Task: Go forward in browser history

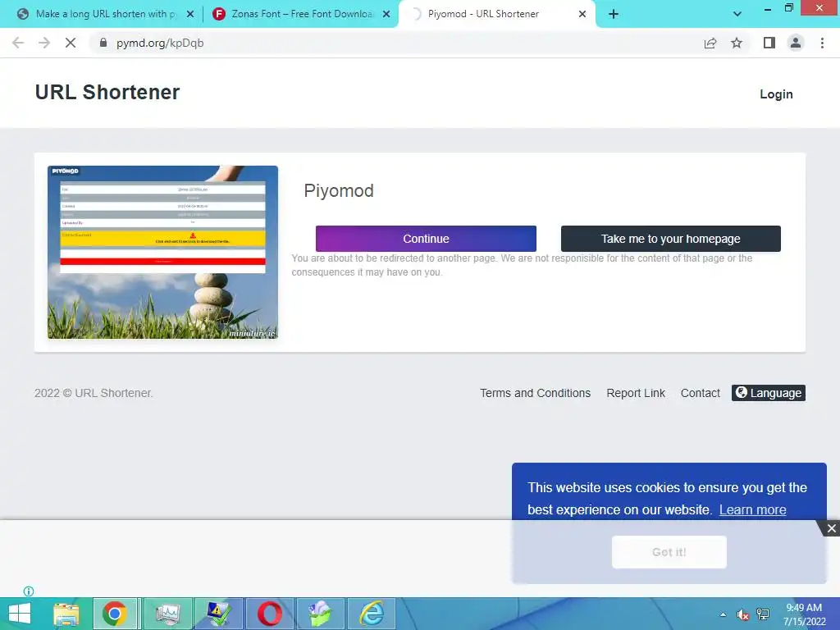Action: tap(44, 43)
